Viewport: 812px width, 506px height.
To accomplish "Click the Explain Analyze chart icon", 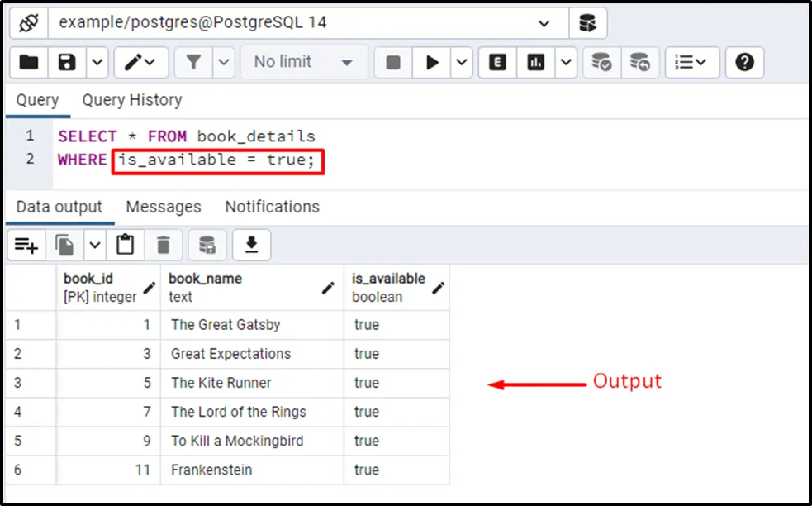I will [x=537, y=63].
